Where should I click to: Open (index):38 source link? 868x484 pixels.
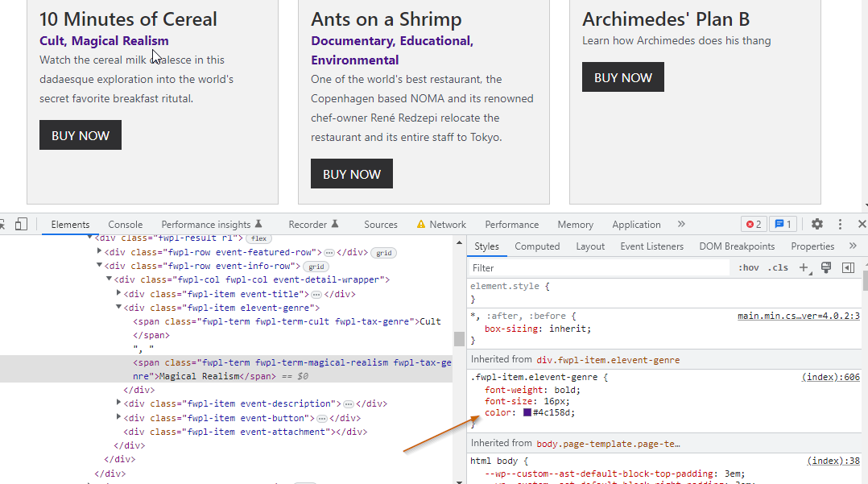coord(833,461)
